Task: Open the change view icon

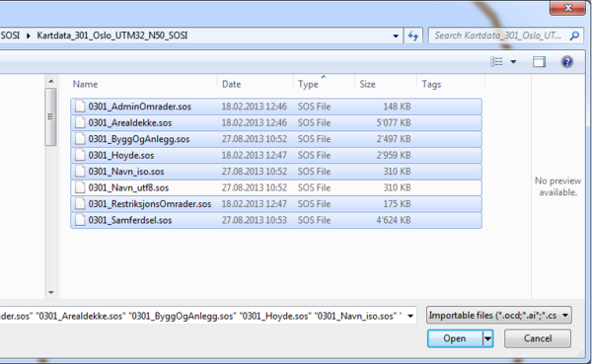Action: click(496, 61)
